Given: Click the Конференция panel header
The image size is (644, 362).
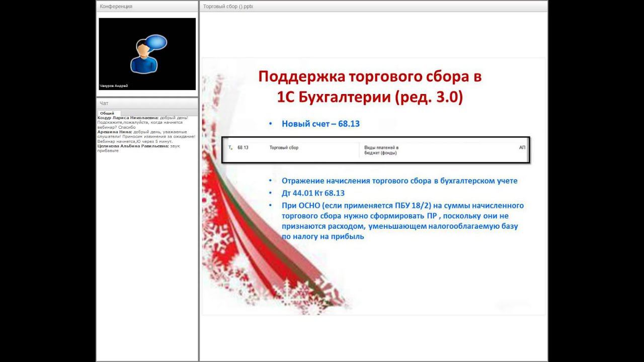Looking at the screenshot, I should pos(147,7).
